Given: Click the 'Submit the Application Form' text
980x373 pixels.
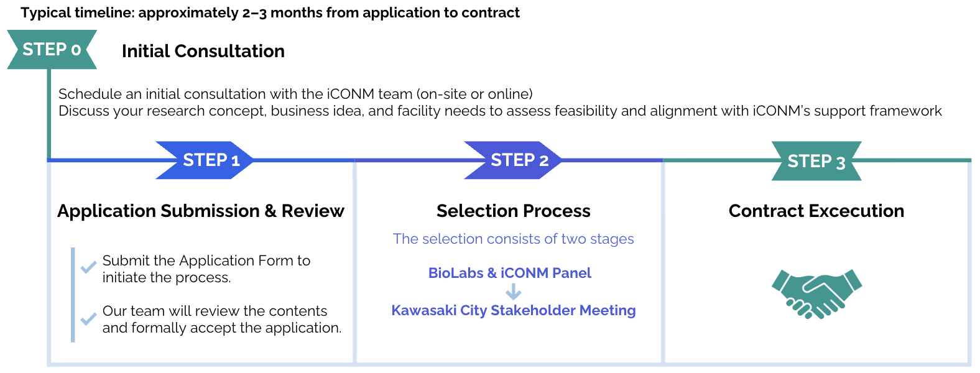Looking at the screenshot, I should pyautogui.click(x=206, y=260).
